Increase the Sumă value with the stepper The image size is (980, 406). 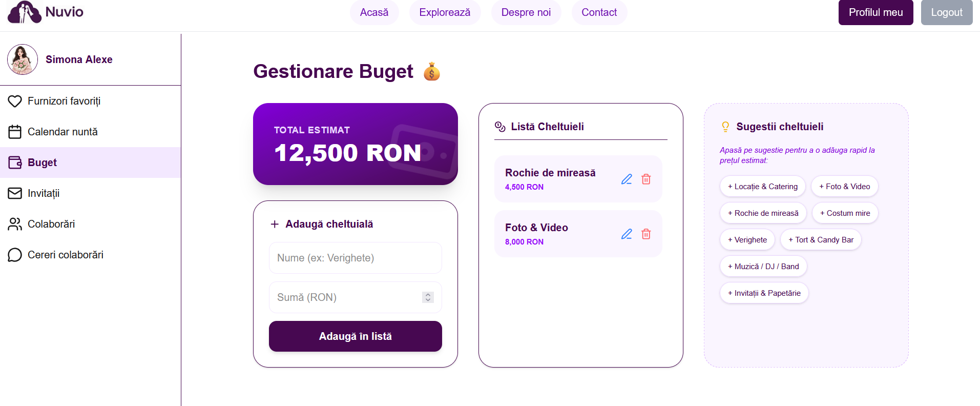(427, 294)
